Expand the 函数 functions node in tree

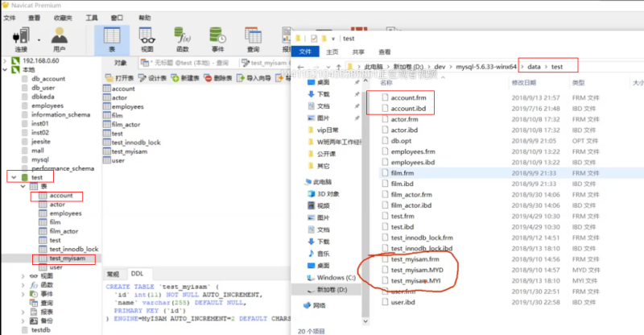point(23,285)
